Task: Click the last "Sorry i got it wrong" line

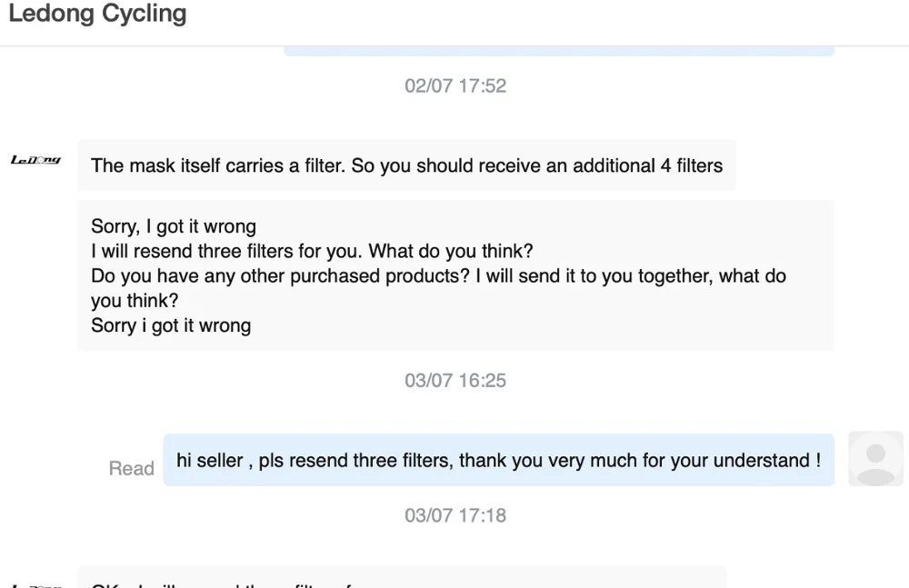Action: pyautogui.click(x=171, y=325)
